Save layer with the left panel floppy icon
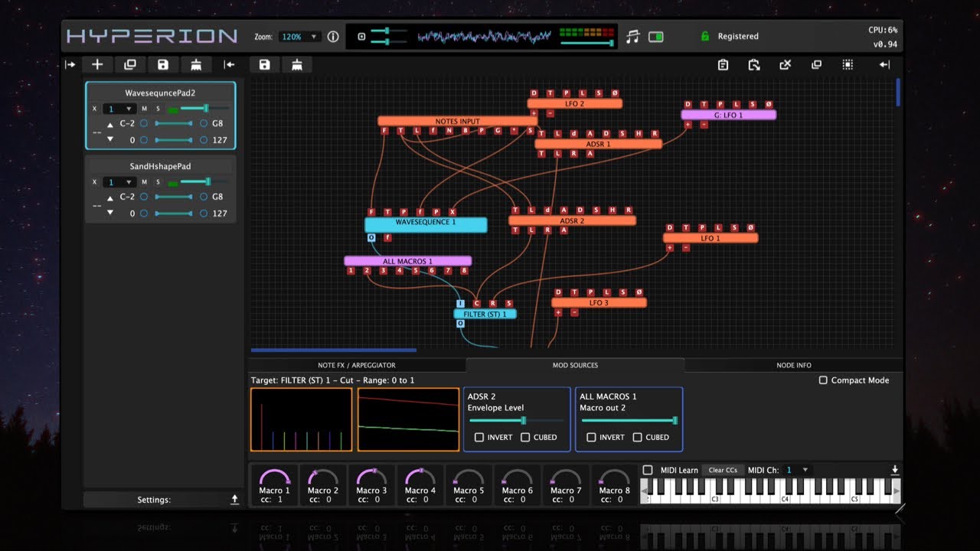Viewport: 980px width, 551px height. (x=163, y=65)
